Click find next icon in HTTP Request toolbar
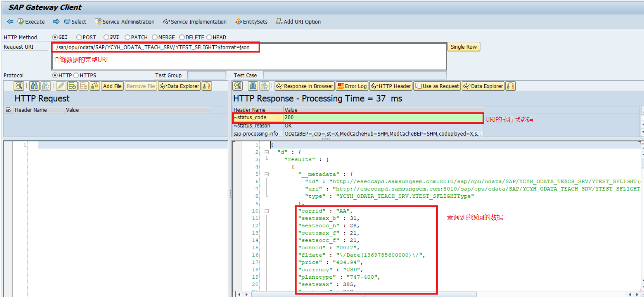 pos(46,86)
